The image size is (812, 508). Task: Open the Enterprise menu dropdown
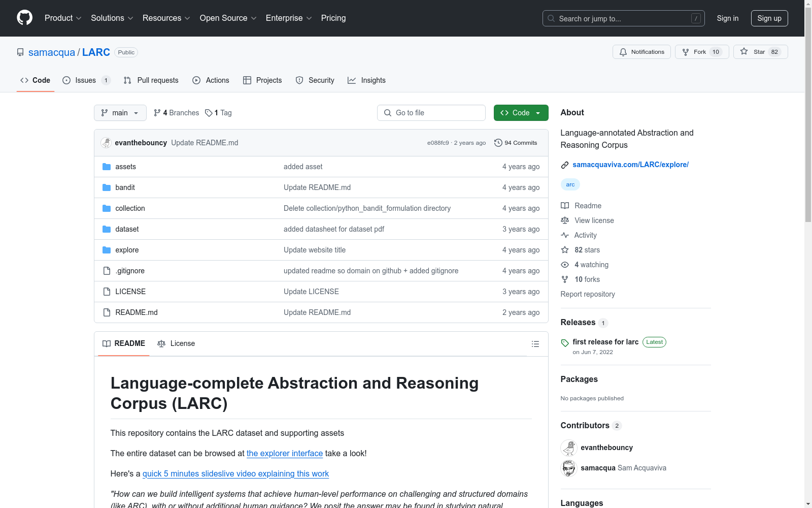(289, 18)
